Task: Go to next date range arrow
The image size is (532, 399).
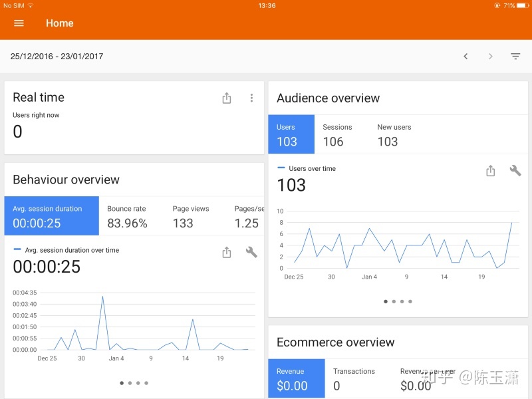Action: tap(490, 57)
